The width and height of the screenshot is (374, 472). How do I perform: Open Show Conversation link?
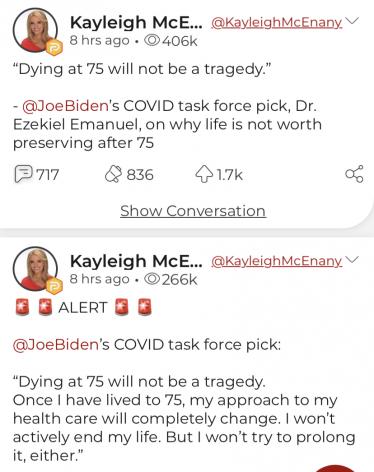click(x=193, y=211)
